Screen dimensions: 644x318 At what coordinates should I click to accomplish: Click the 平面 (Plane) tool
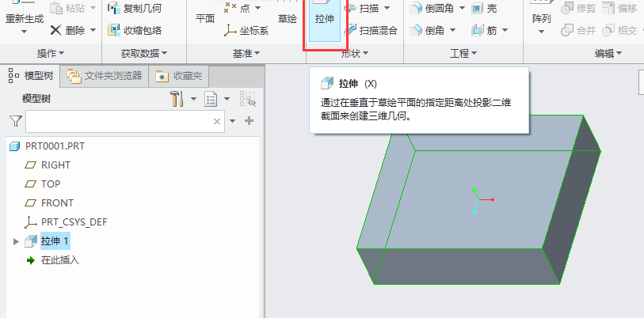205,18
